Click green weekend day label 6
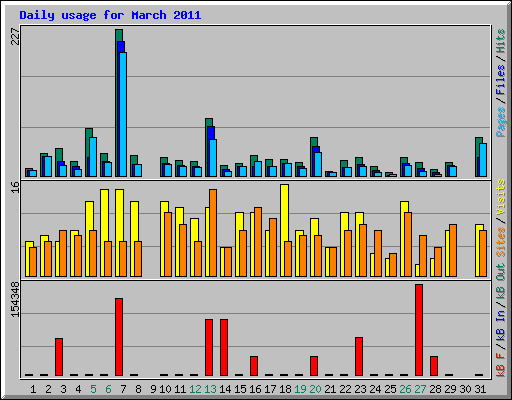Viewport: 512px width, 400px height. click(108, 389)
